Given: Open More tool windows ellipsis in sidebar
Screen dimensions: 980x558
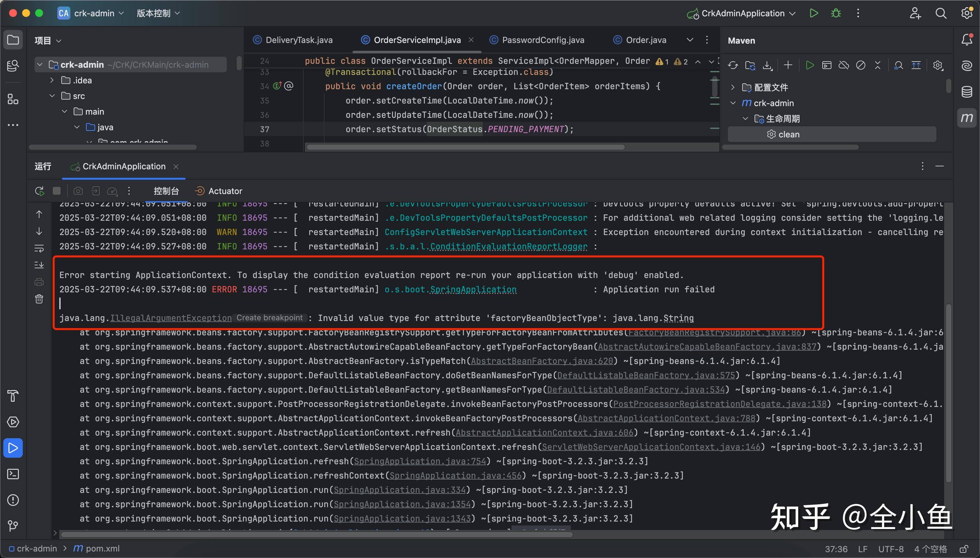Looking at the screenshot, I should 13,125.
